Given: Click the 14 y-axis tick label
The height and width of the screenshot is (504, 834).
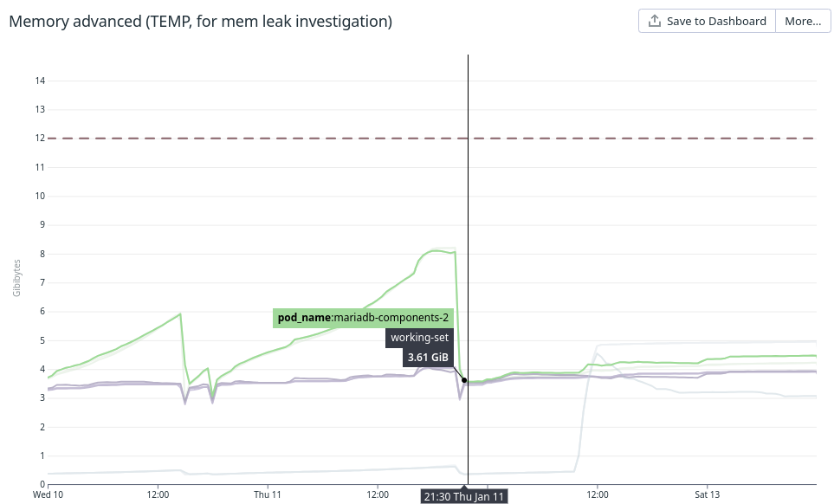Looking at the screenshot, I should (x=40, y=81).
